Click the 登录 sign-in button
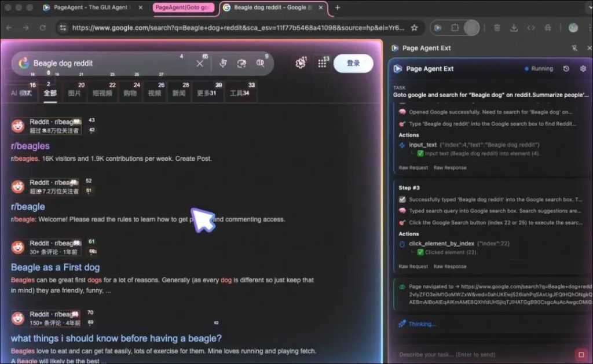The height and width of the screenshot is (364, 593). [353, 63]
